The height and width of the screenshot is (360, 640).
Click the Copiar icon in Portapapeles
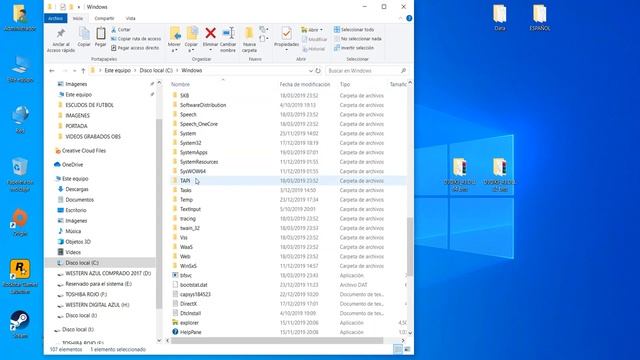click(84, 33)
